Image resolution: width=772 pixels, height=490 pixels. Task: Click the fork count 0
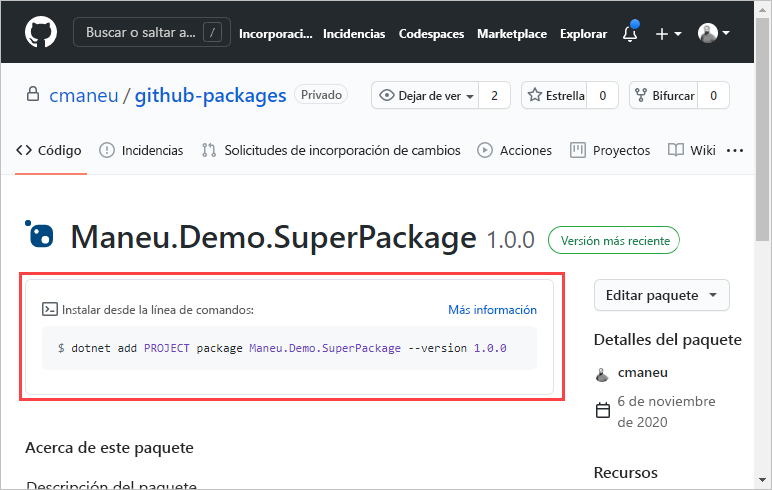(713, 96)
